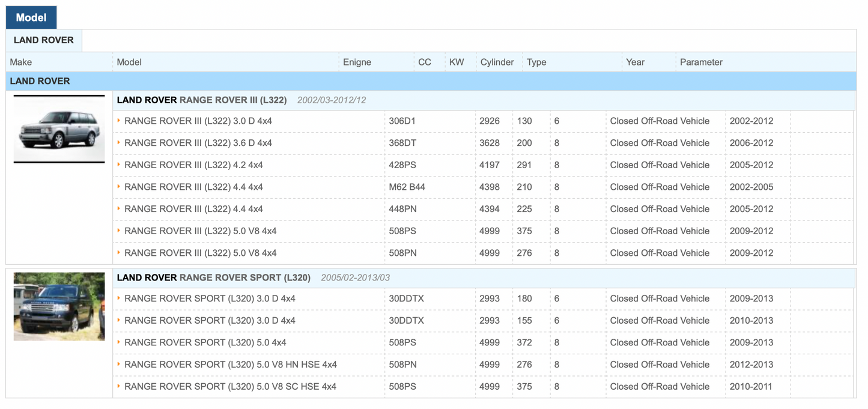Click the Range Rover III L322 car thumbnail
Screen dimensions: 868x409
pos(59,129)
